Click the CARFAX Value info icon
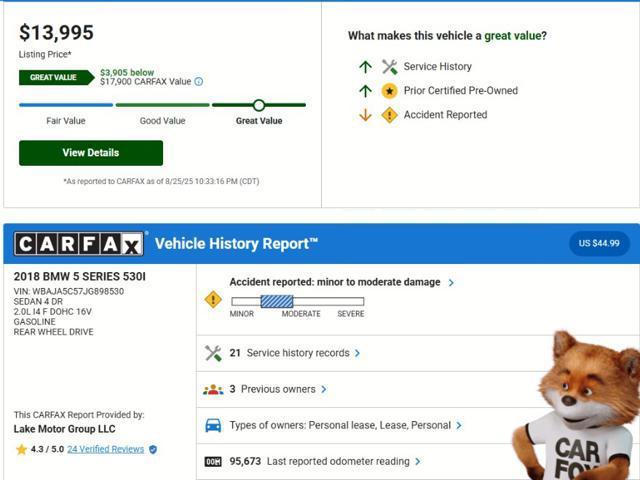 click(x=198, y=82)
